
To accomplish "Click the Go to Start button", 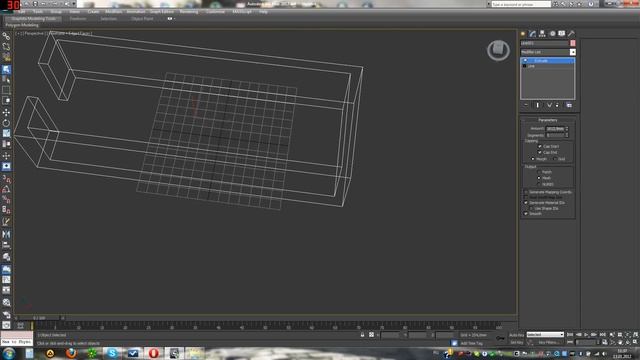I will click(x=570, y=335).
